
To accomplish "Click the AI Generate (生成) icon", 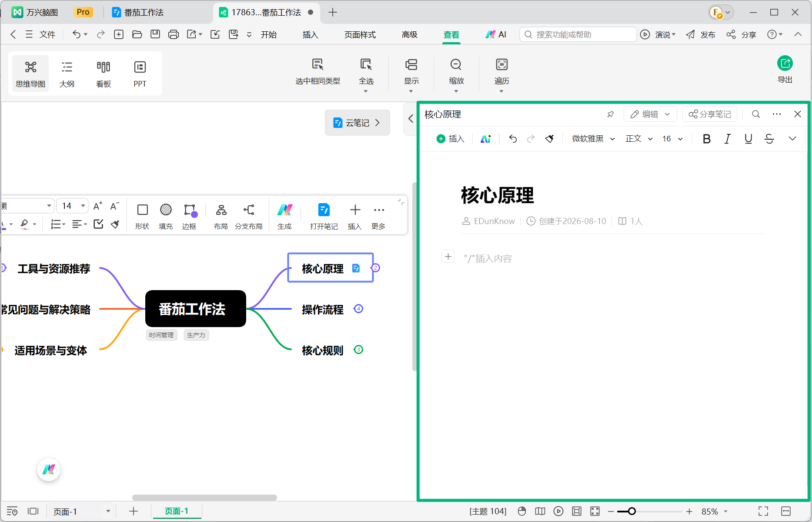I will click(x=285, y=216).
